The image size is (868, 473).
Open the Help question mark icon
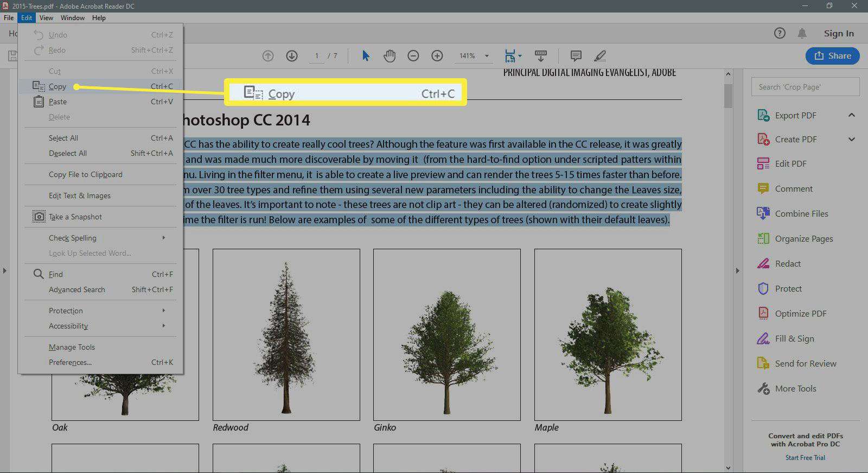(x=780, y=33)
